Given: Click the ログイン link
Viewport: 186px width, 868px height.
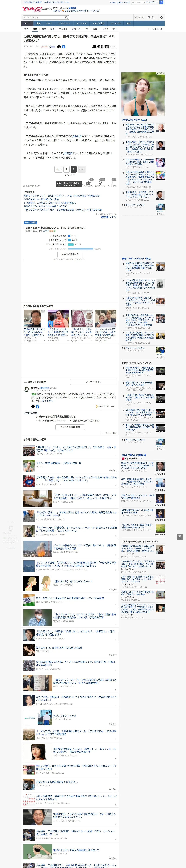Looking at the screenshot, I should [x=57, y=11].
